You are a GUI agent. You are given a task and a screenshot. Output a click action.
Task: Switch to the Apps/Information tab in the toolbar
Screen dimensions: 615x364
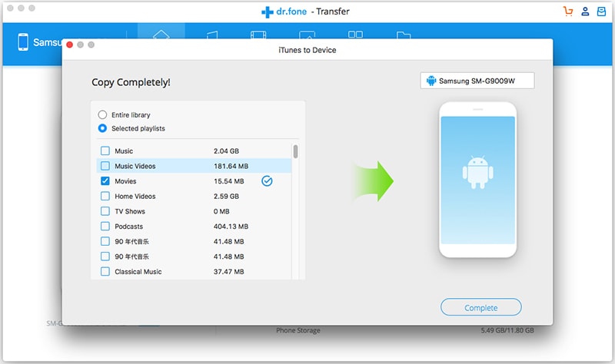pos(355,35)
